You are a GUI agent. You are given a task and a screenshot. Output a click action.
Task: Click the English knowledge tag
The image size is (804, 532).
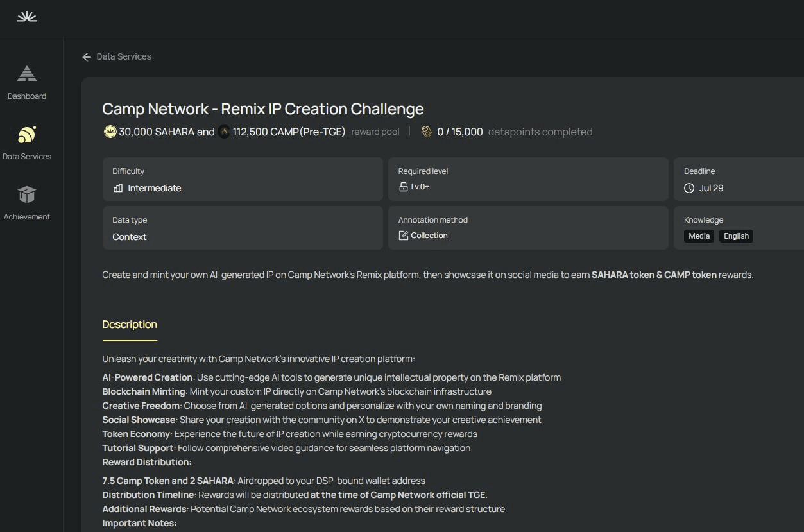[736, 236]
